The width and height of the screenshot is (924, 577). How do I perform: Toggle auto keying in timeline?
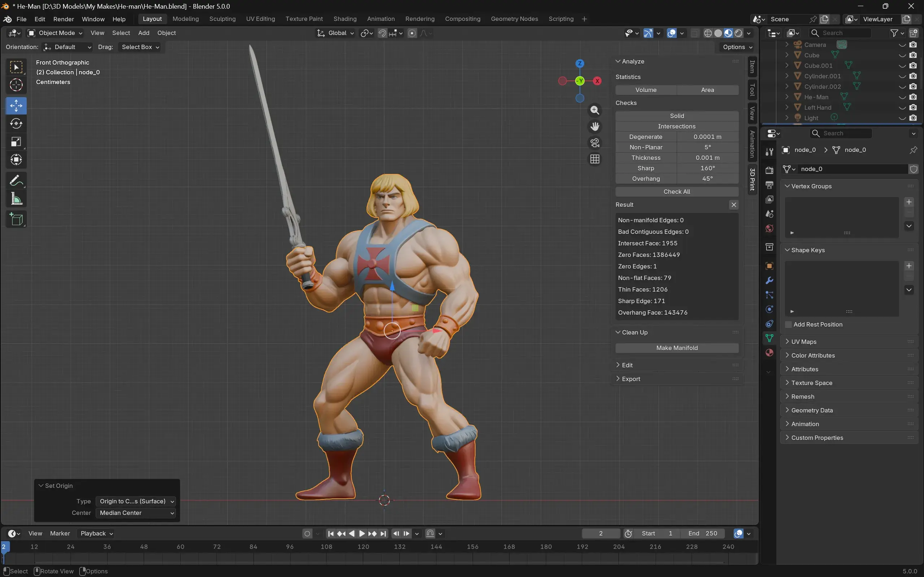pyautogui.click(x=307, y=533)
